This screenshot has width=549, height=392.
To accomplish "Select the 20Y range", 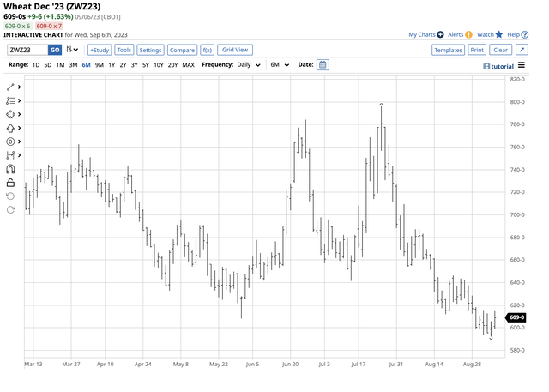I will click(172, 65).
